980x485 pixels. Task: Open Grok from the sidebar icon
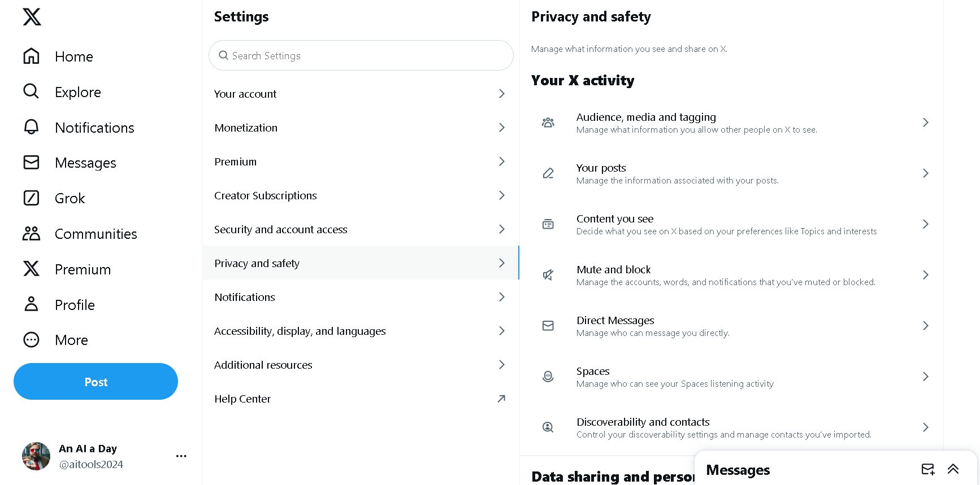point(31,198)
